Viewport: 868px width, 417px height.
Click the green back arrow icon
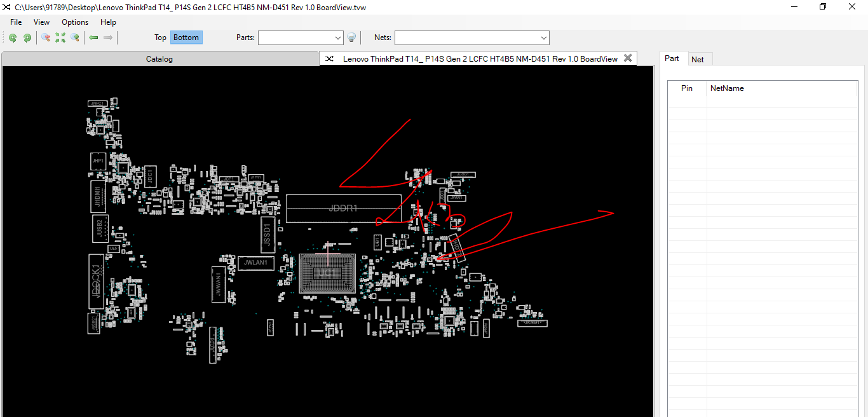[x=93, y=38]
